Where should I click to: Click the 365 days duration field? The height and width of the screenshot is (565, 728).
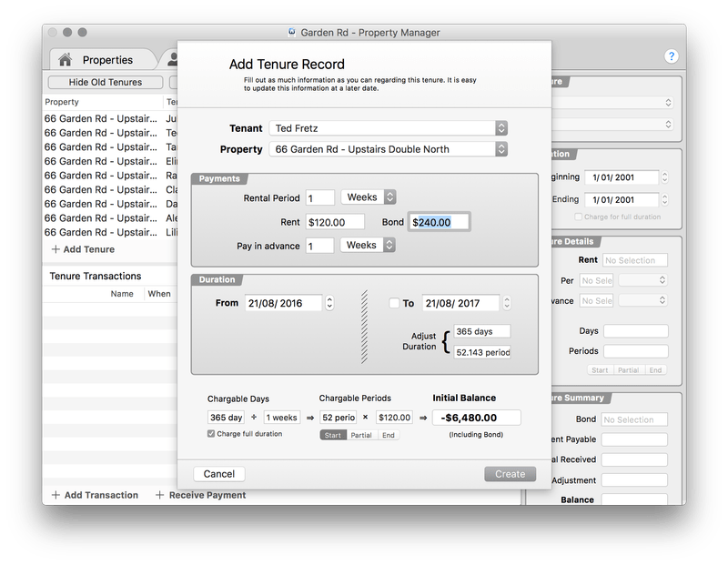click(x=482, y=331)
